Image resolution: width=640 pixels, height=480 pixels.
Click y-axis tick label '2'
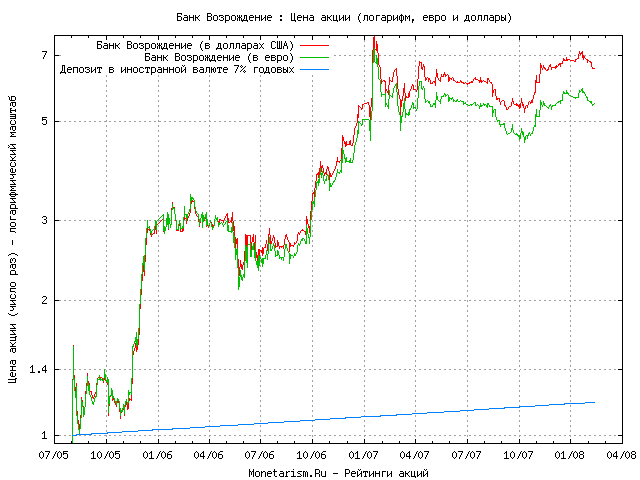(x=44, y=300)
